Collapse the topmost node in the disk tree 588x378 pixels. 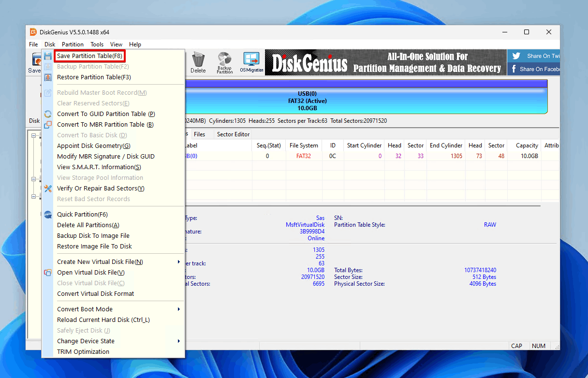34,136
